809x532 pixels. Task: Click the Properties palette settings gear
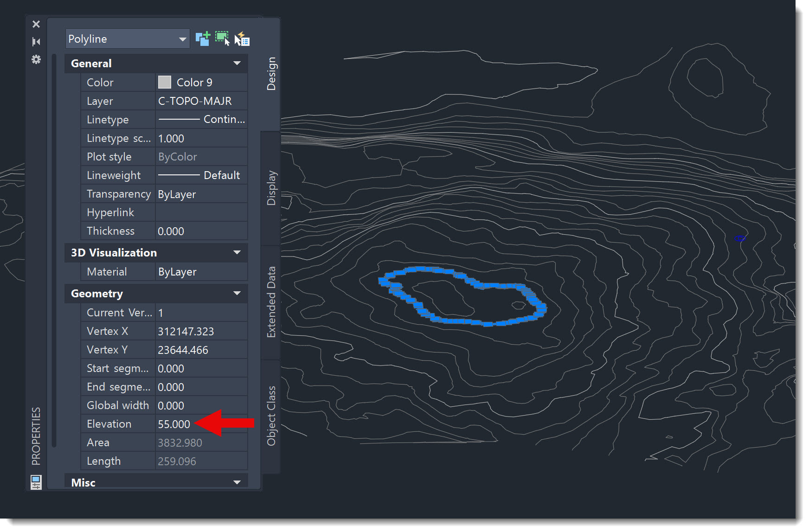[36, 59]
